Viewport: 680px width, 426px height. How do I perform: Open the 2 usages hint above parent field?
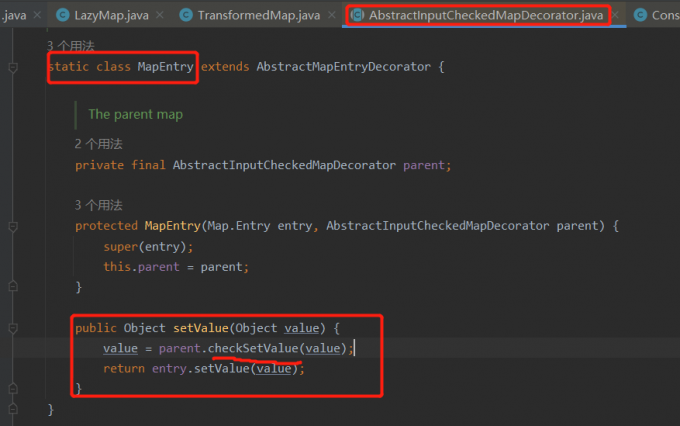click(x=98, y=144)
